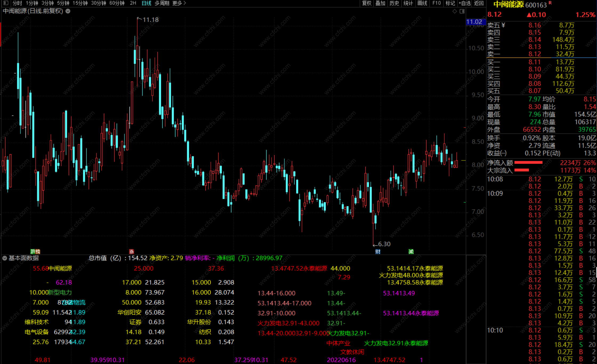
Task: Select the 60分钟 period tab
Action: coord(117,3)
